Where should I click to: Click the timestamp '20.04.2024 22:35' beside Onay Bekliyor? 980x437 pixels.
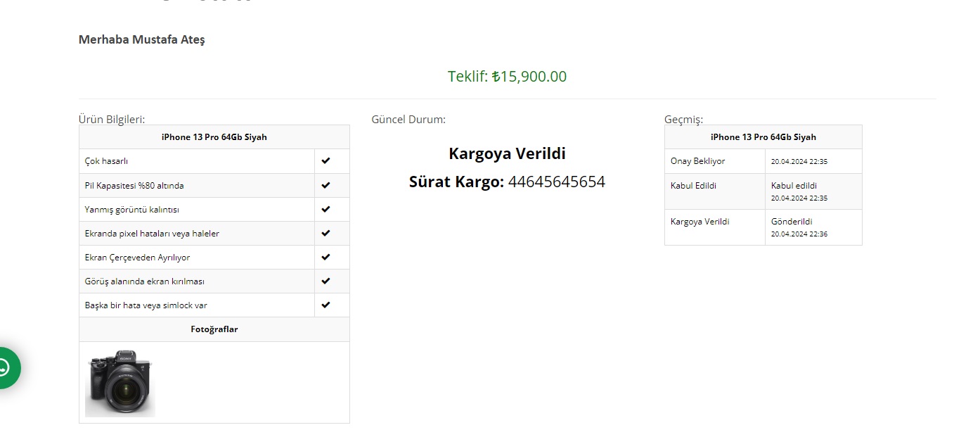pyautogui.click(x=799, y=161)
